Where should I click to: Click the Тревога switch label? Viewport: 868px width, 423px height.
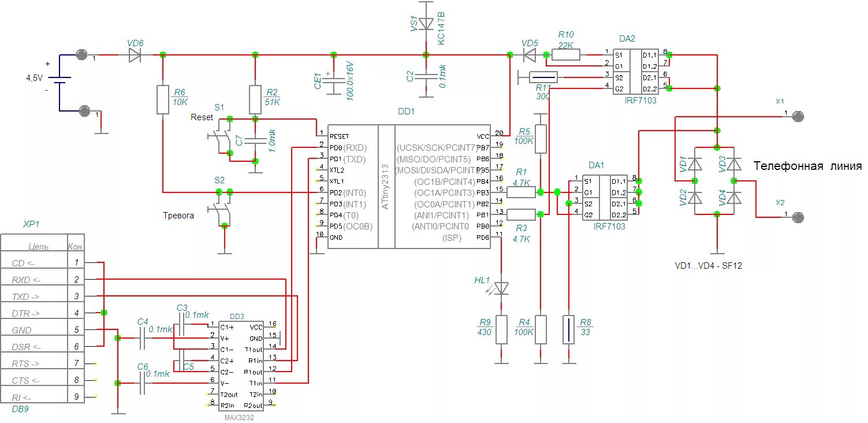pos(178,216)
